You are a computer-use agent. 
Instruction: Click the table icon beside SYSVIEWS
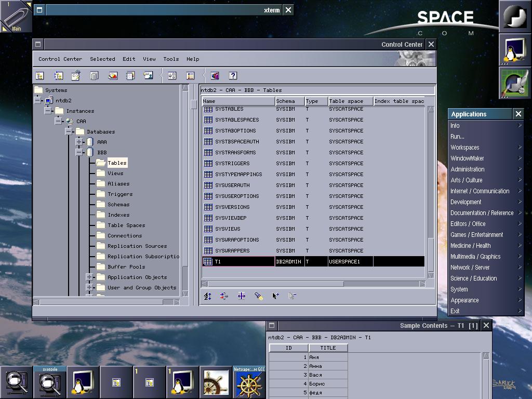208,229
